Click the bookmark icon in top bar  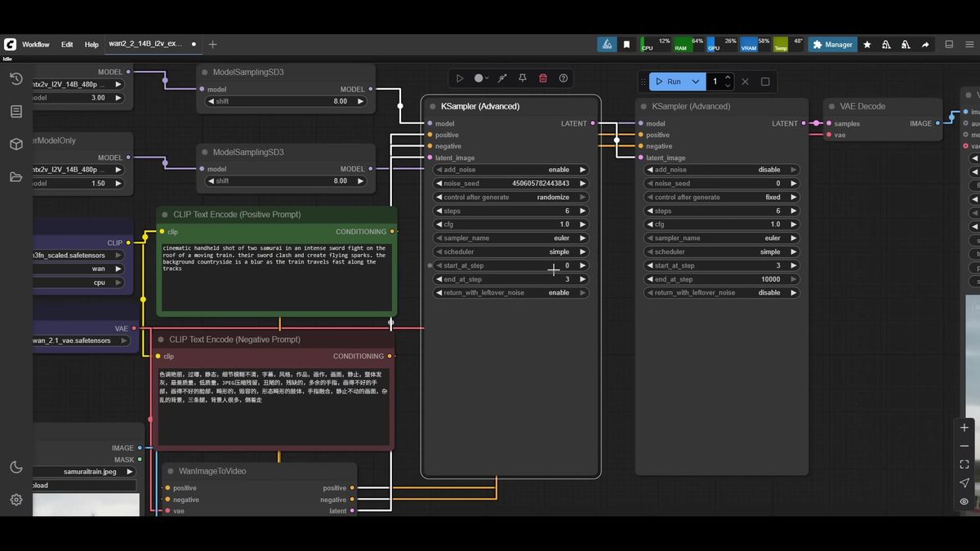pos(626,44)
